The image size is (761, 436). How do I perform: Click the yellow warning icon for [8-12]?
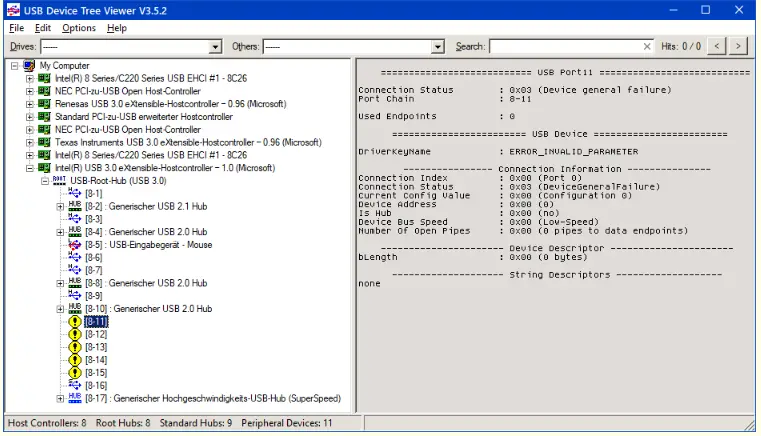point(75,334)
